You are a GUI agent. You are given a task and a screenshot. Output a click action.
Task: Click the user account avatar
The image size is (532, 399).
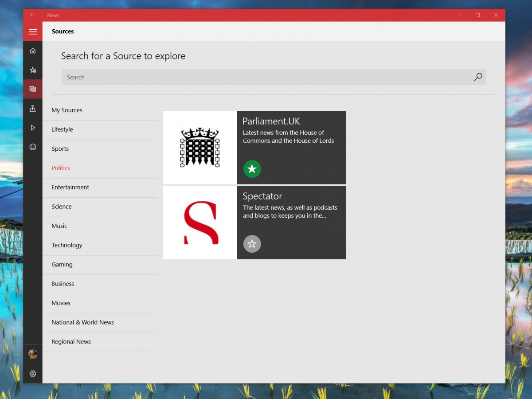click(x=33, y=354)
